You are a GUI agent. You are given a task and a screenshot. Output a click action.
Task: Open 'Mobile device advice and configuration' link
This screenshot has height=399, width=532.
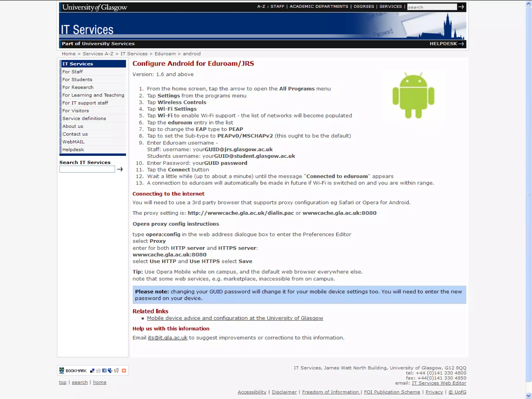tap(235, 318)
